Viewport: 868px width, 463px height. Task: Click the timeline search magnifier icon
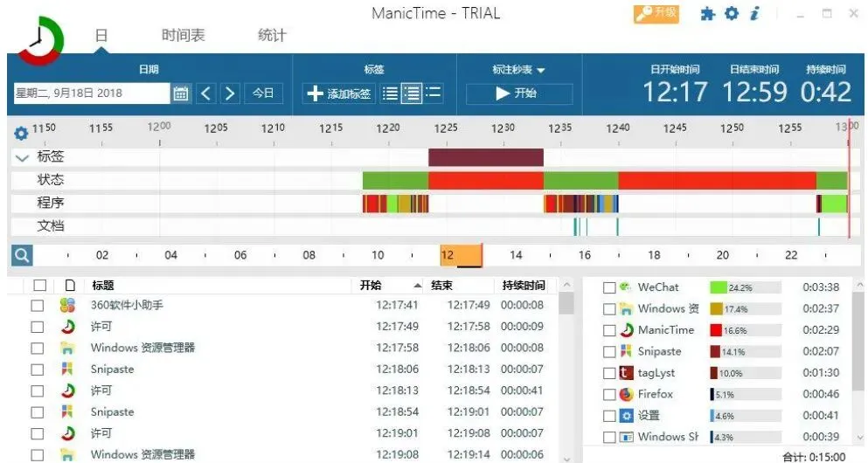click(x=22, y=255)
